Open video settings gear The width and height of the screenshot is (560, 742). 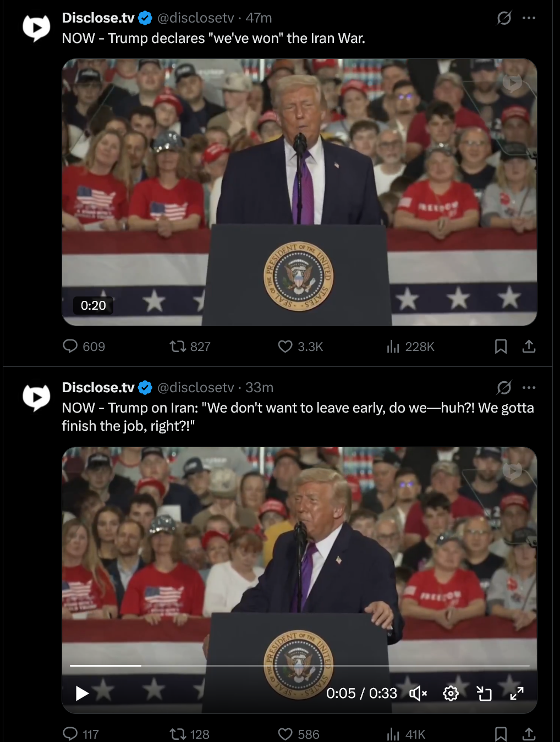(451, 694)
